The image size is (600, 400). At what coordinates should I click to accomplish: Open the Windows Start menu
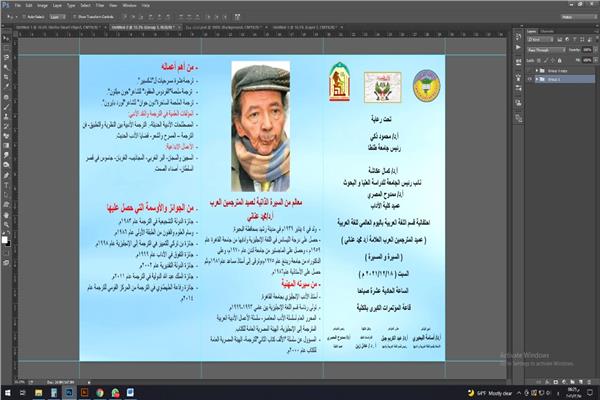(x=7, y=393)
